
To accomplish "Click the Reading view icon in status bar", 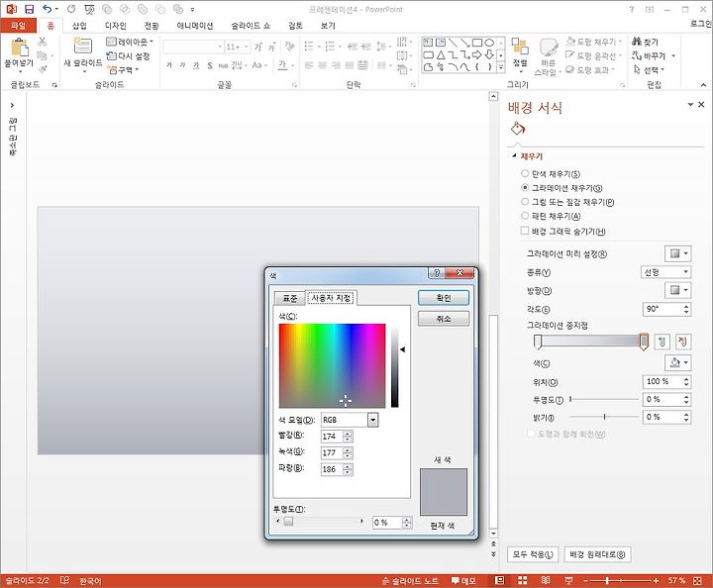I will tap(546, 580).
